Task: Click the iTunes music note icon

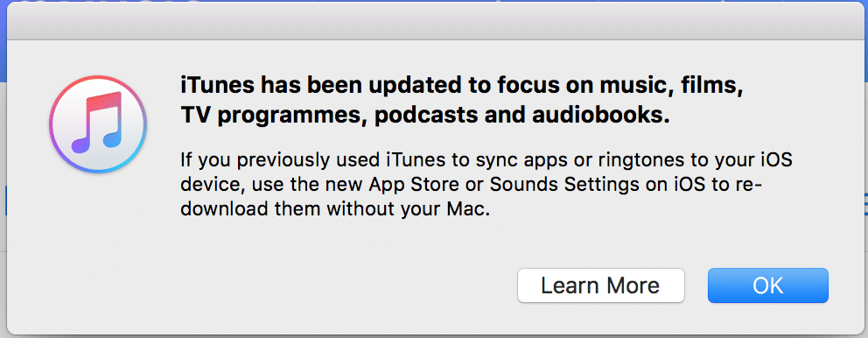Action: [98, 125]
